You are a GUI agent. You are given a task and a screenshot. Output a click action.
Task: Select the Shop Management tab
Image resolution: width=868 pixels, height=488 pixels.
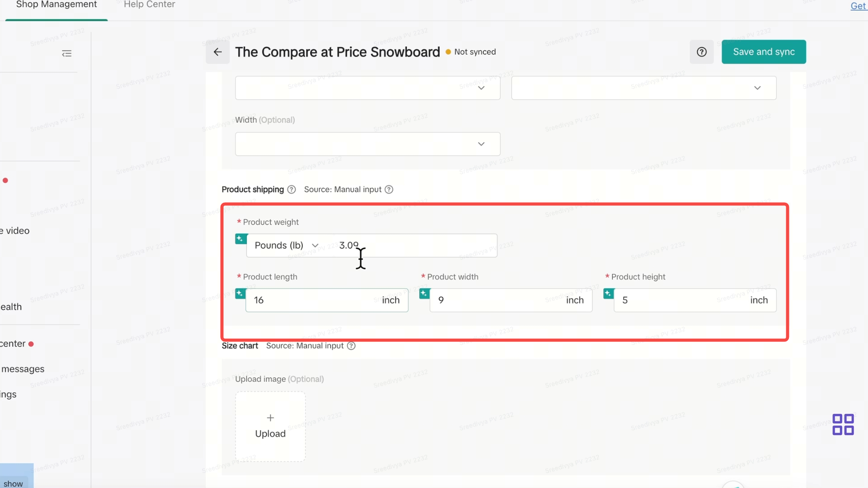57,5
